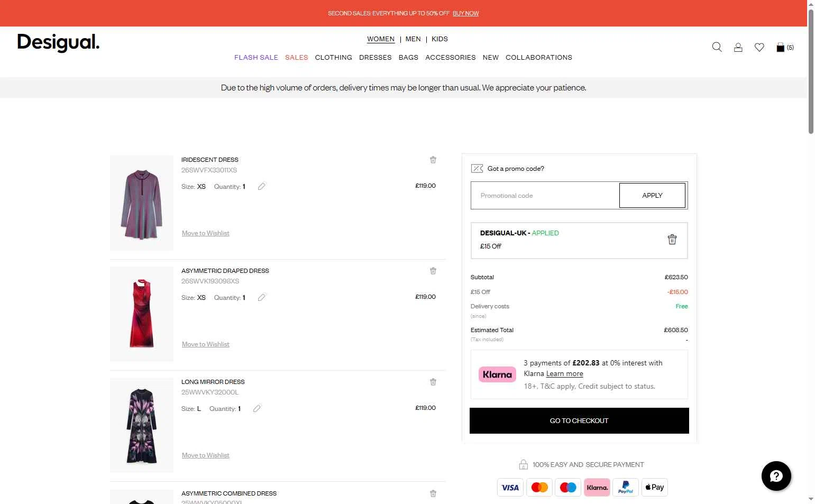Open the search magnifier icon
The height and width of the screenshot is (504, 815).
pyautogui.click(x=717, y=47)
